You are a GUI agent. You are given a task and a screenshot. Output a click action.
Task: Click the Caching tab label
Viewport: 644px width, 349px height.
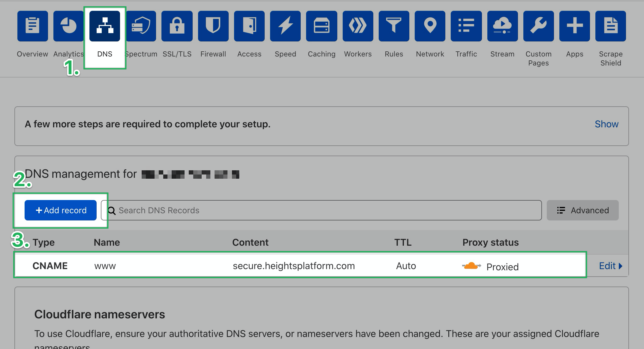(322, 54)
